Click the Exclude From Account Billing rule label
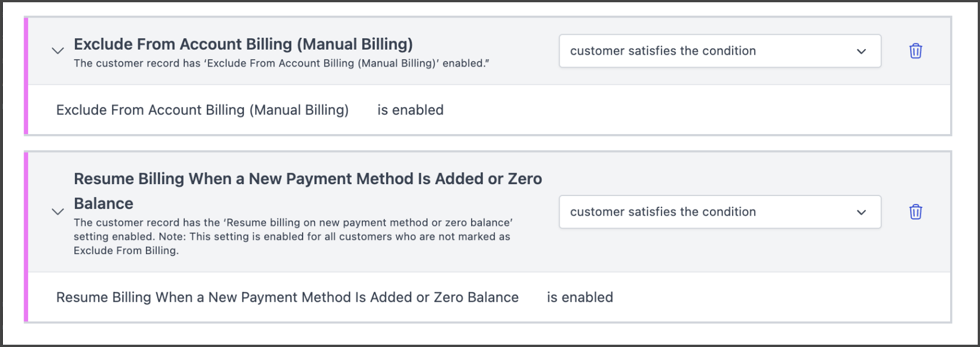 (202, 110)
